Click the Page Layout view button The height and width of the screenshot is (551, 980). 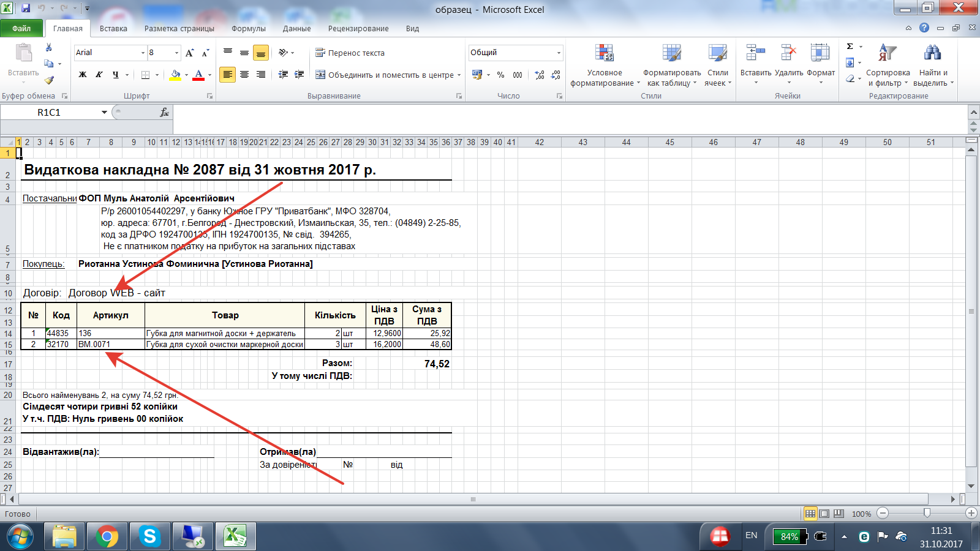(x=824, y=514)
